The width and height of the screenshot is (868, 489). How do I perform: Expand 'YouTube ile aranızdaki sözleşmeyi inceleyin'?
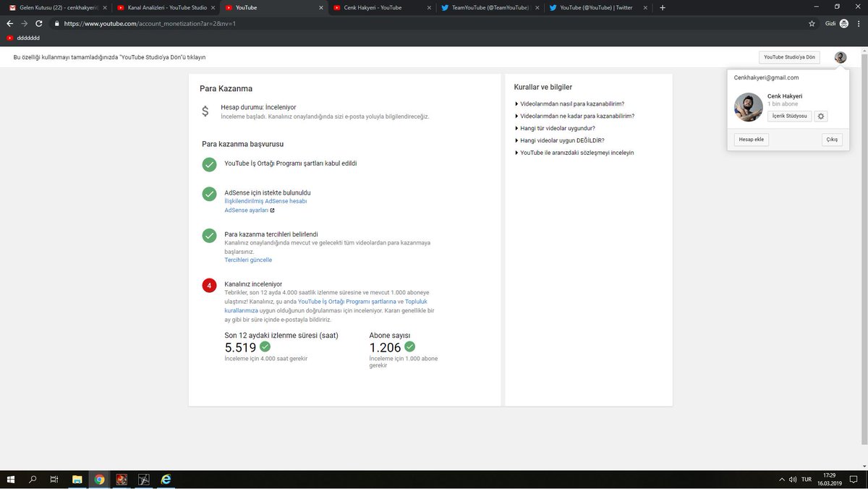(x=574, y=153)
